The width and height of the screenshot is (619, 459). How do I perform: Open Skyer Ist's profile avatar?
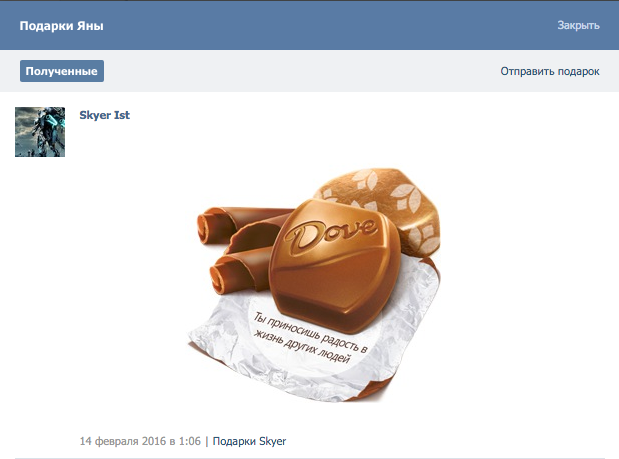40,132
